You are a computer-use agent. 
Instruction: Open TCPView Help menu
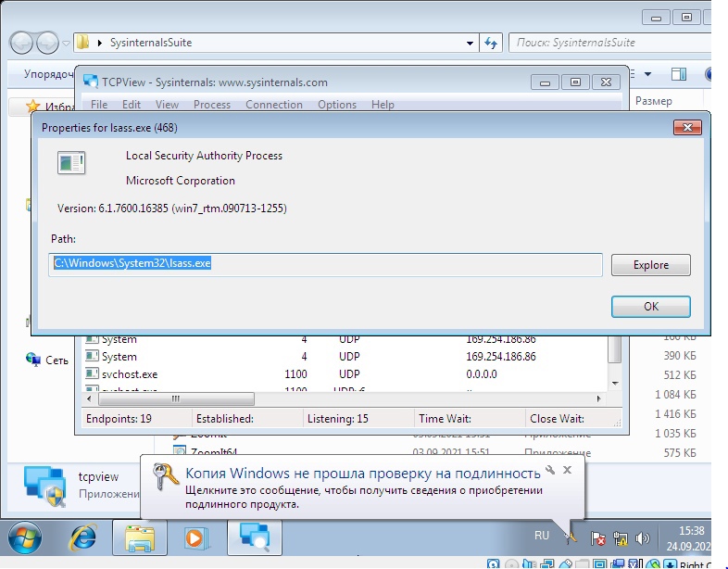click(x=383, y=105)
